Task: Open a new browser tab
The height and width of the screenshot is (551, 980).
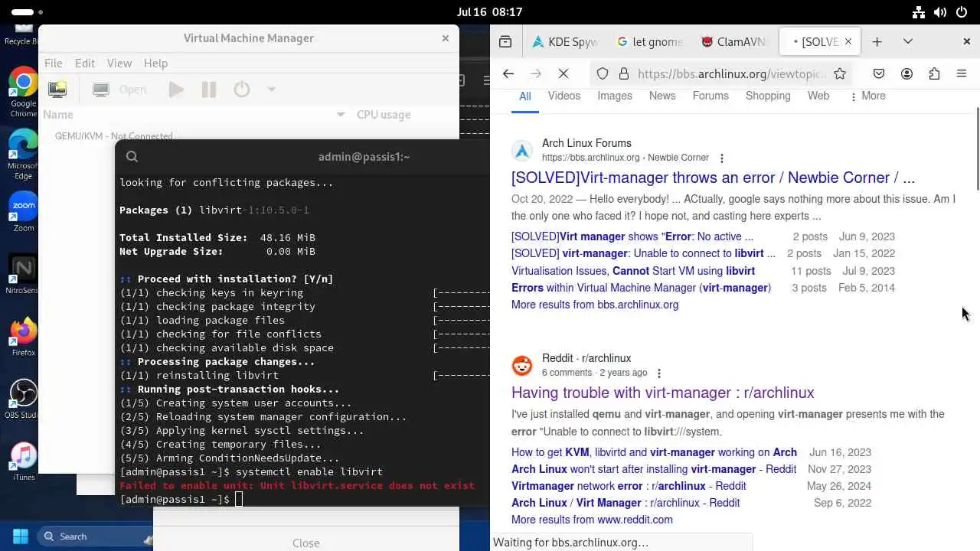Action: click(877, 41)
